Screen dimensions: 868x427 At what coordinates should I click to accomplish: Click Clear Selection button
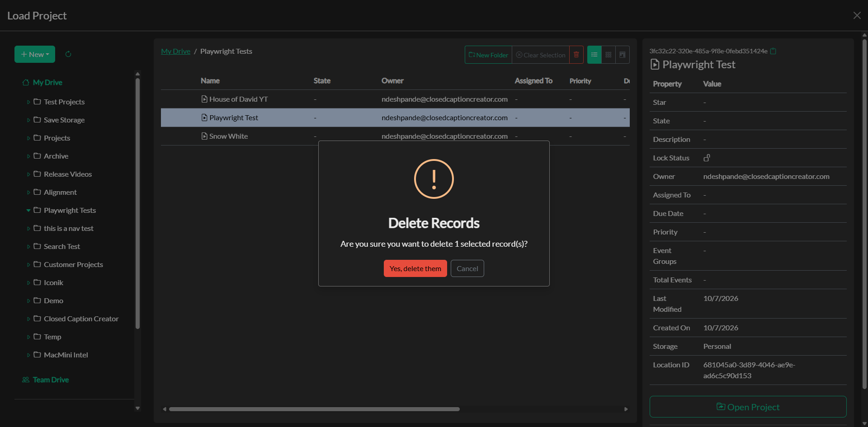coord(541,55)
